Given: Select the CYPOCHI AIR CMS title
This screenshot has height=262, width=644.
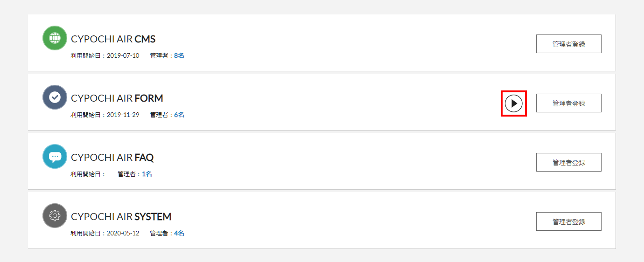Looking at the screenshot, I should coord(113,39).
